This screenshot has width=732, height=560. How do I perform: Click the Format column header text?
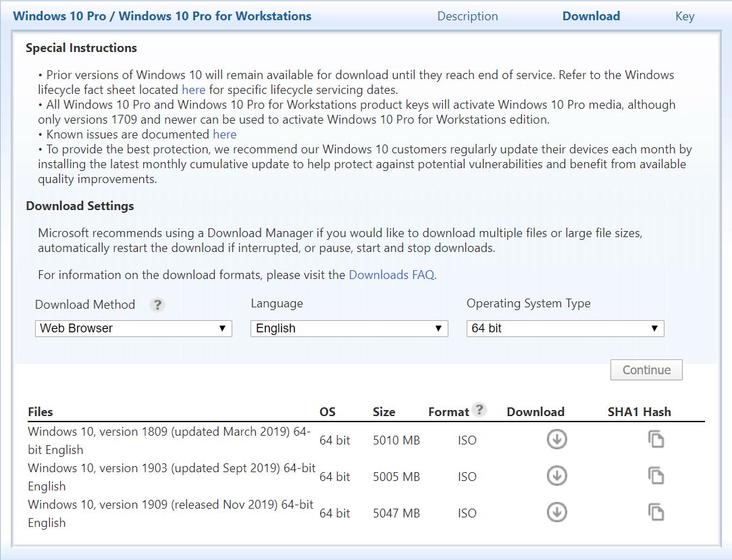point(448,412)
